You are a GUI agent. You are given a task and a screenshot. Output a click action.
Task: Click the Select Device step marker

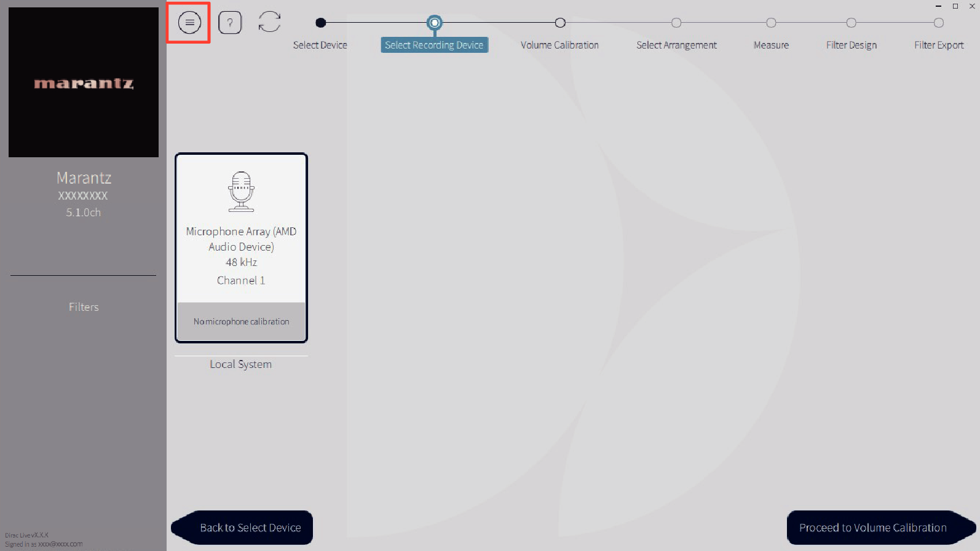(x=320, y=23)
